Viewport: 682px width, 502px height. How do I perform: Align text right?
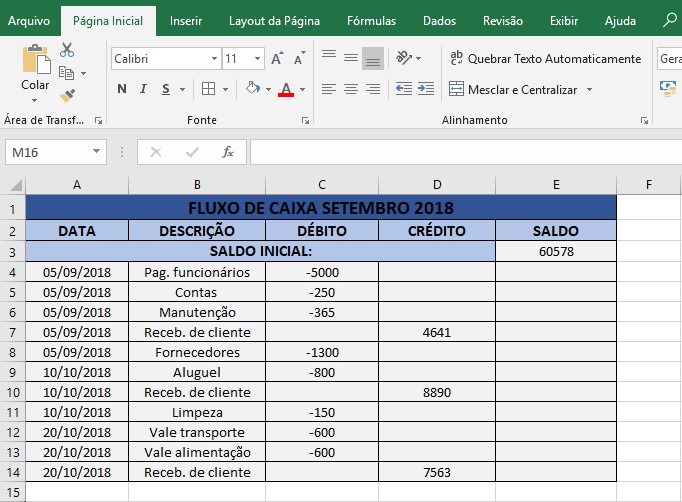[373, 89]
